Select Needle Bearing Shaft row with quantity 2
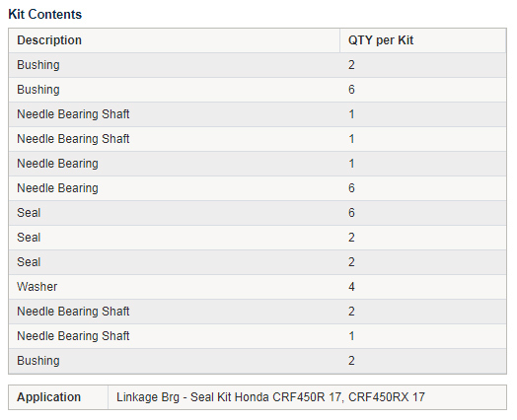 (x=258, y=312)
